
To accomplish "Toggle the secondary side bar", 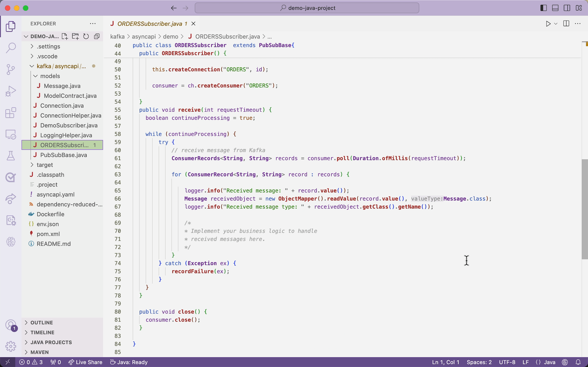I will tap(567, 8).
